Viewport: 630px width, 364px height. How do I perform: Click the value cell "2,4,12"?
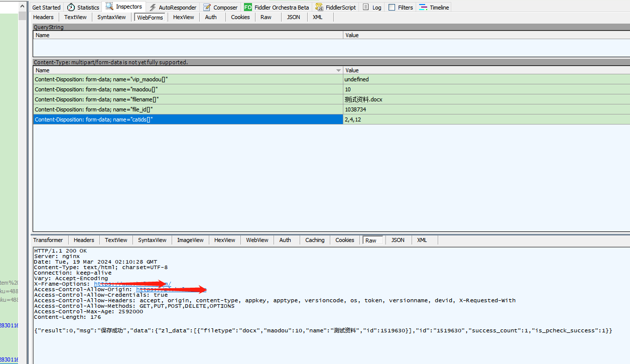pyautogui.click(x=486, y=119)
